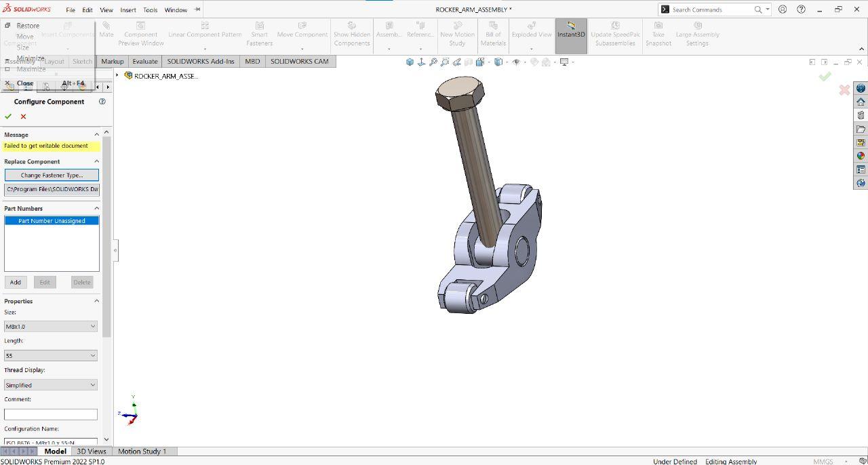
Task: Select Part Number Unassigned list entry
Action: click(x=52, y=220)
